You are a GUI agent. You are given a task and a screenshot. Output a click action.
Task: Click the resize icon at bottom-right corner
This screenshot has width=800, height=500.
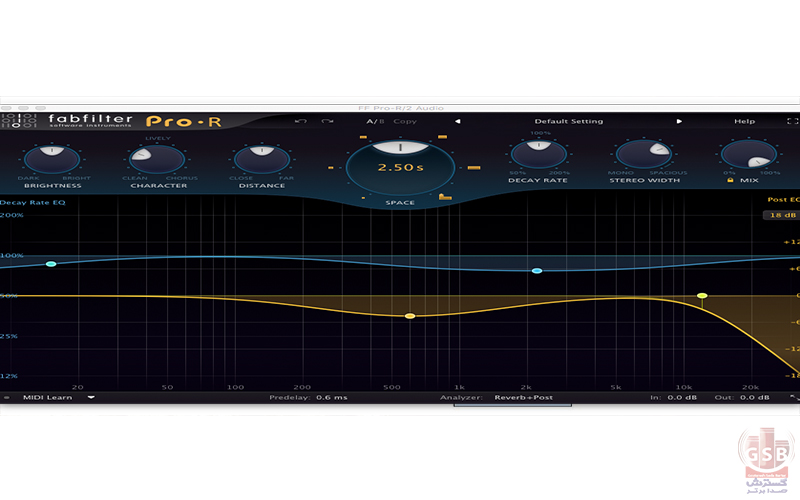point(794,398)
